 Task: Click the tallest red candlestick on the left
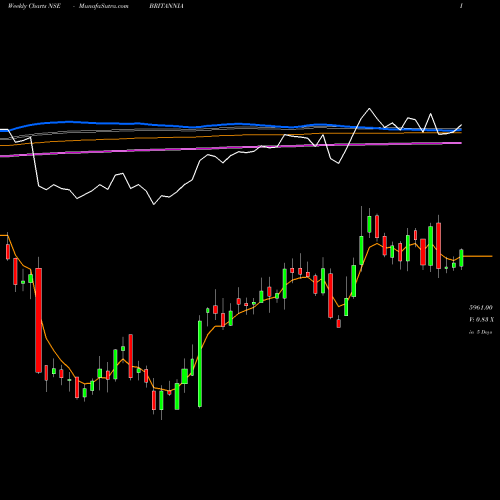click(x=39, y=320)
